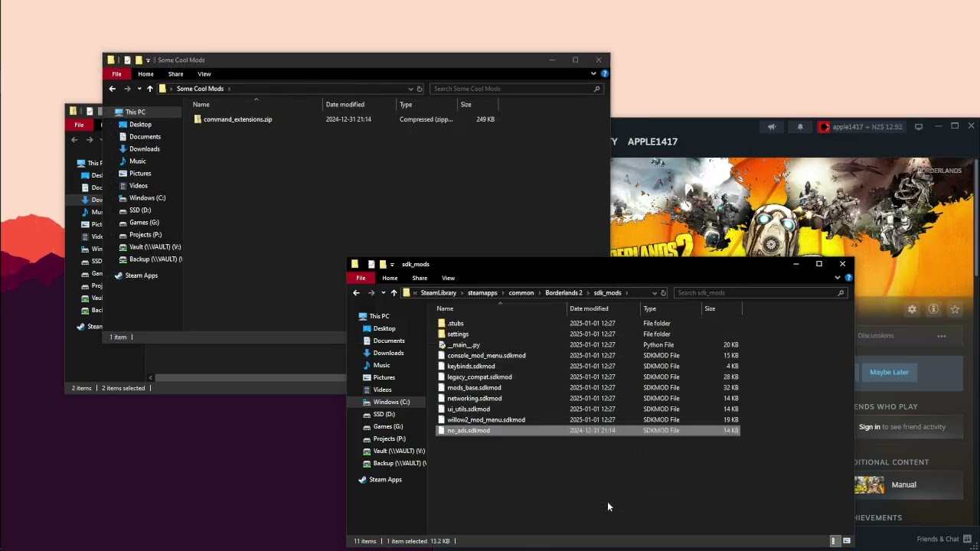The width and height of the screenshot is (980, 551).
Task: Favorite Borderlands 2 with star icon
Action: click(955, 309)
